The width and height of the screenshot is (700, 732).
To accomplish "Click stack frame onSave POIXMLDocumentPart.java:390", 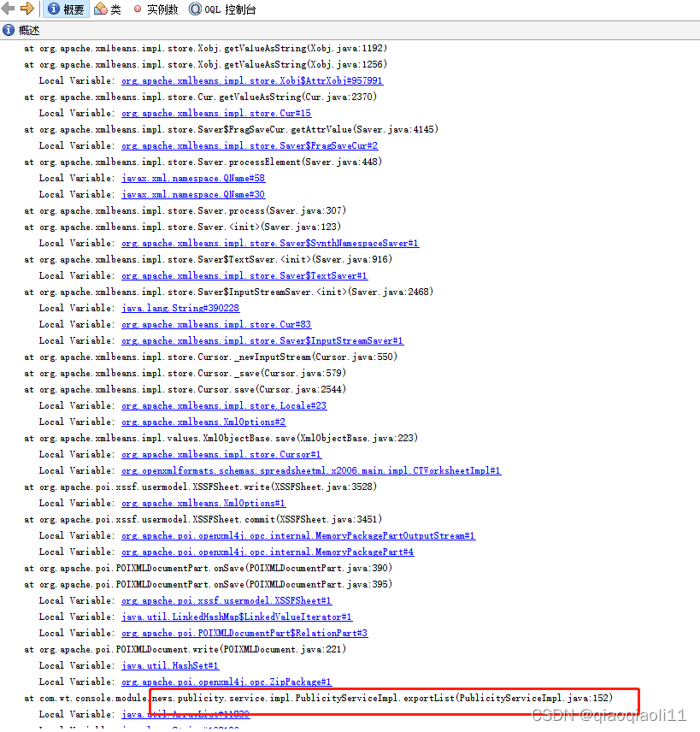I will [209, 568].
